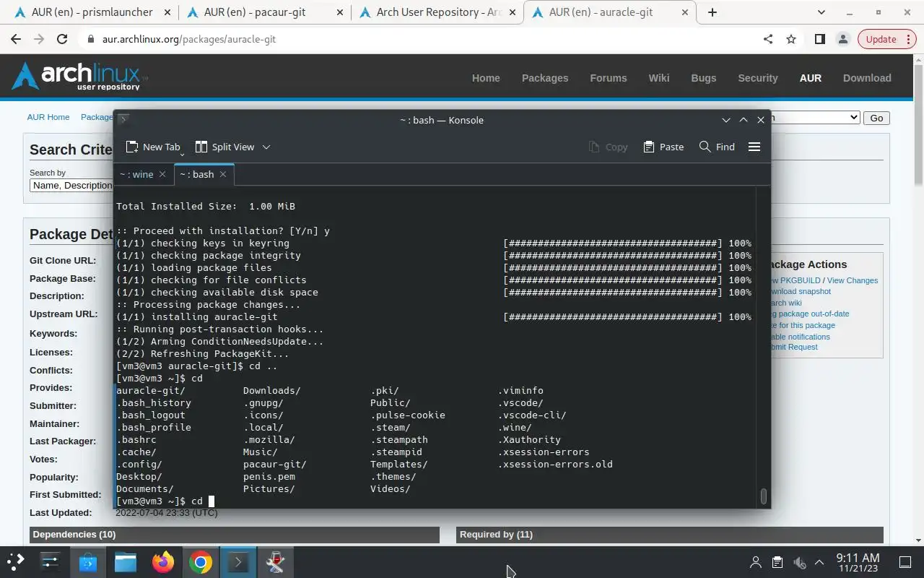This screenshot has width=924, height=578.
Task: Open the Search by dropdown
Action: (71, 185)
